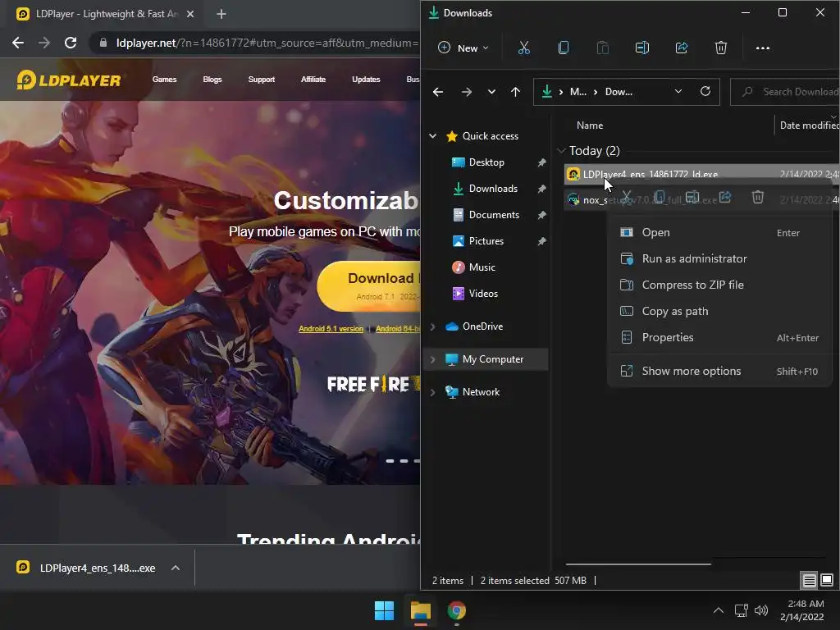
Task: Click Blogs in LDPlayer nav menu
Action: click(212, 80)
